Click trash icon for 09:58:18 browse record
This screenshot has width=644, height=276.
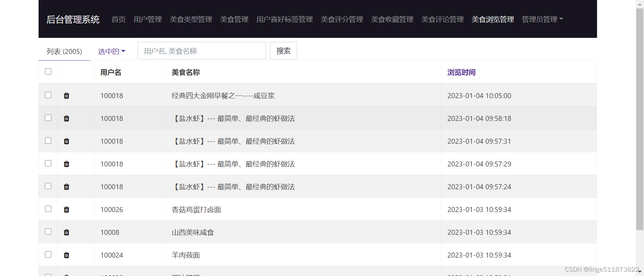point(66,119)
